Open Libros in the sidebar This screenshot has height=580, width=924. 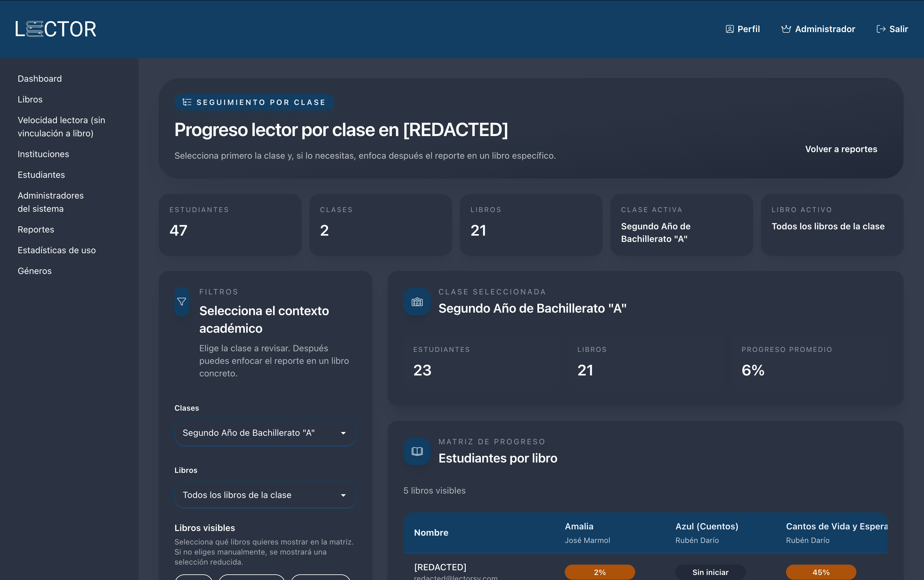coord(30,99)
